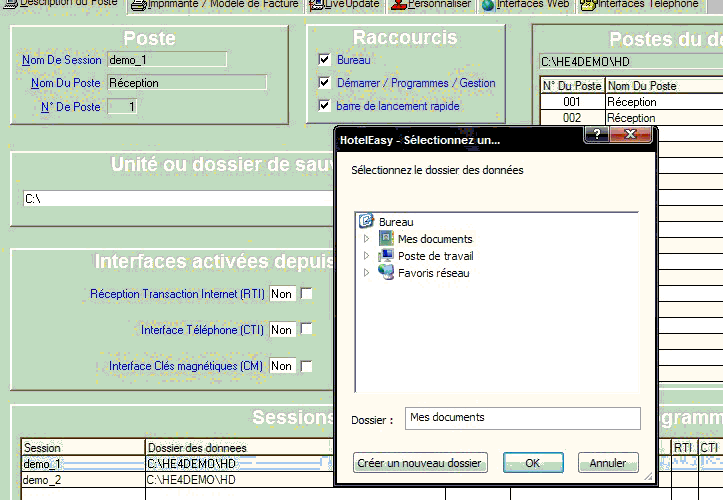Toggle Démarrer / Programmes / Gestion checkbox
The width and height of the screenshot is (723, 500).
click(x=325, y=83)
